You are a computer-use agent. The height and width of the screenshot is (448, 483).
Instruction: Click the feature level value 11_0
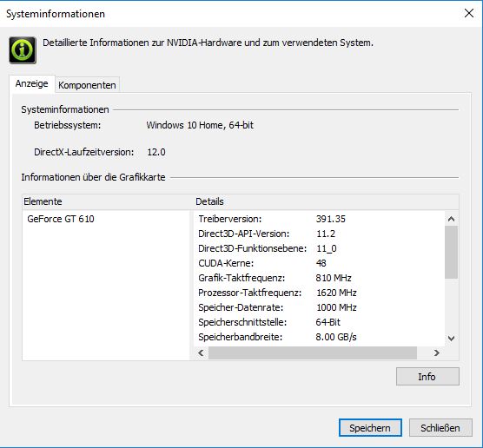[x=327, y=248]
